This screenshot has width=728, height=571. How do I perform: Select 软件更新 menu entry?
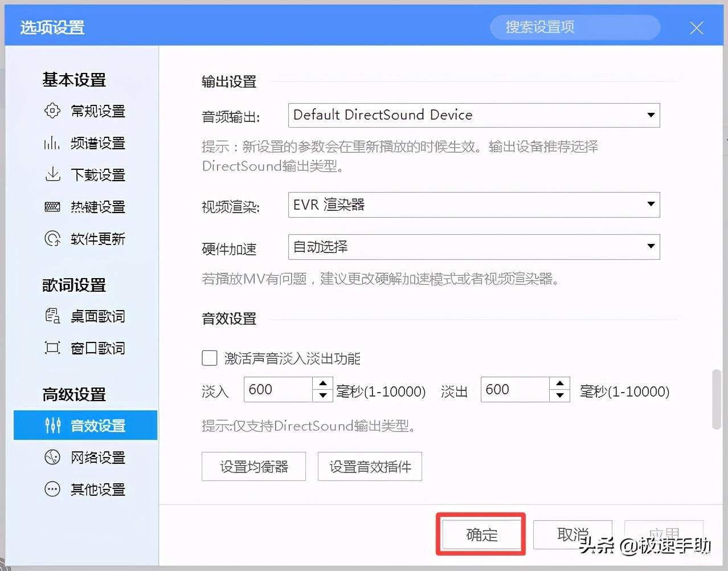[x=85, y=238]
